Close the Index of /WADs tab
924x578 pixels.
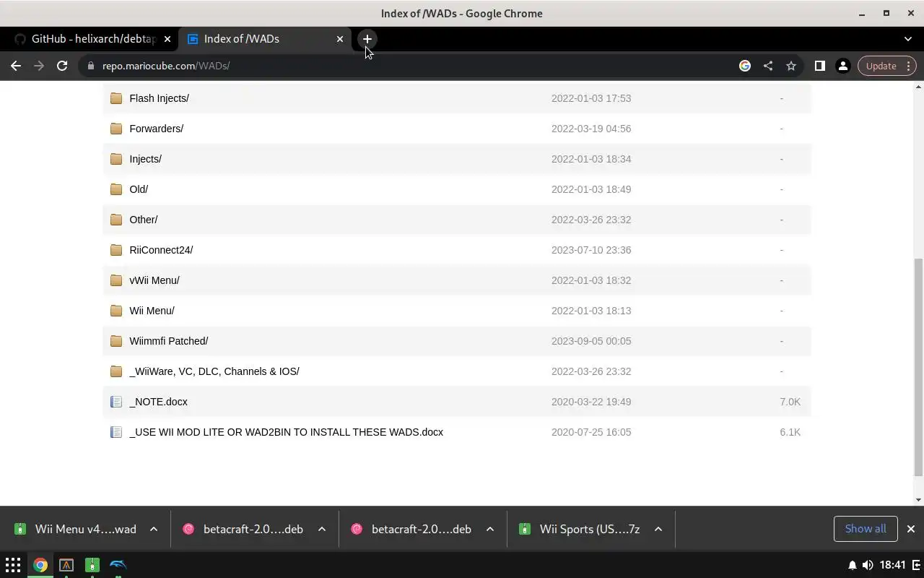(x=340, y=39)
